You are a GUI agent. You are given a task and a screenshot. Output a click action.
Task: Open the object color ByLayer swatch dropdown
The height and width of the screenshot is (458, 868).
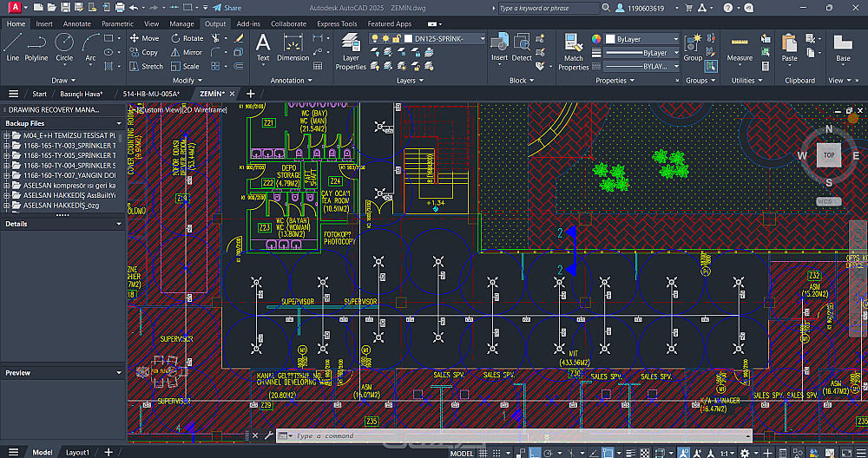pyautogui.click(x=642, y=39)
